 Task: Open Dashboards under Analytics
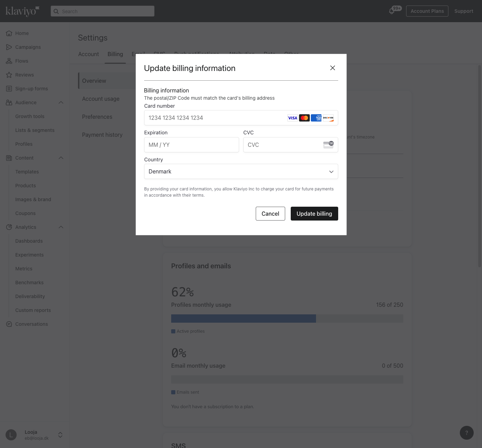[x=29, y=241]
